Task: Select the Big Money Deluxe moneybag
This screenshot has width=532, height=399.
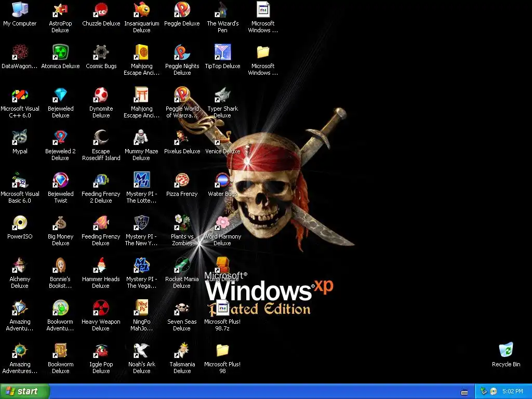Action: click(60, 222)
